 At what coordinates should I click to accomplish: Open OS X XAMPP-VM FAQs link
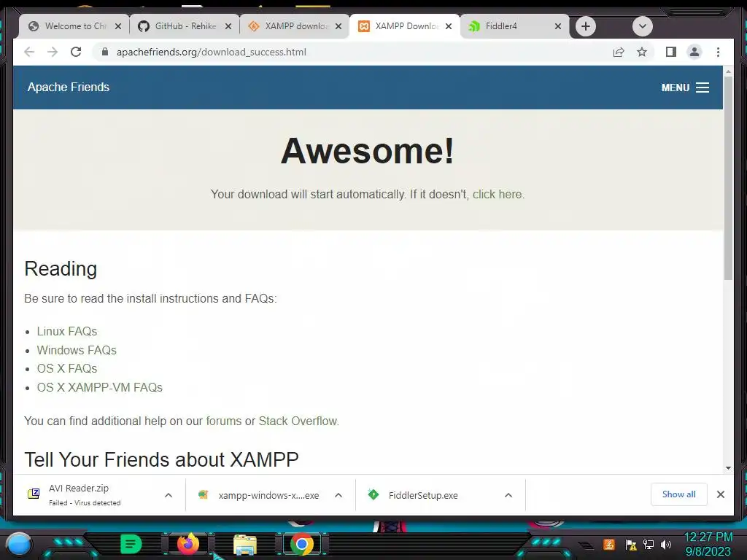click(99, 388)
